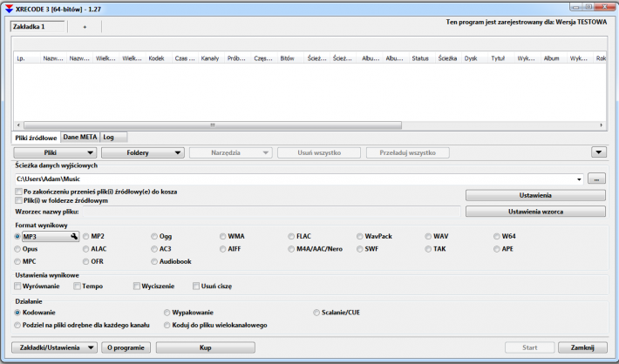Select ALAC output format
The height and width of the screenshot is (364, 619).
click(x=85, y=249)
